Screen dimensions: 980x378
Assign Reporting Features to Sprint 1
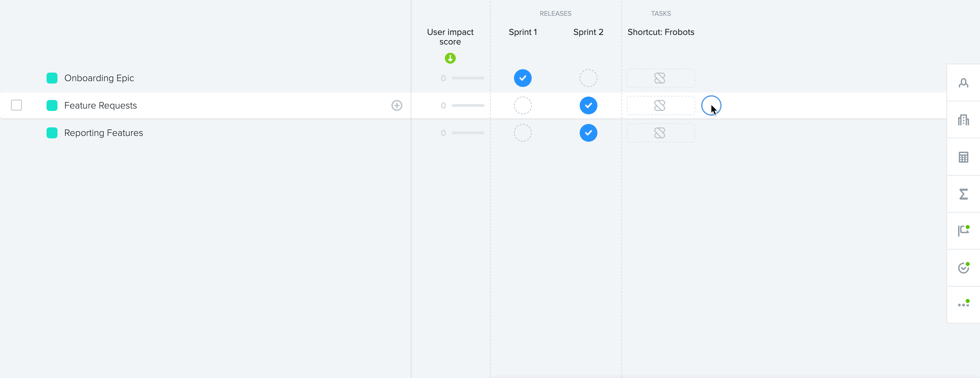tap(523, 133)
